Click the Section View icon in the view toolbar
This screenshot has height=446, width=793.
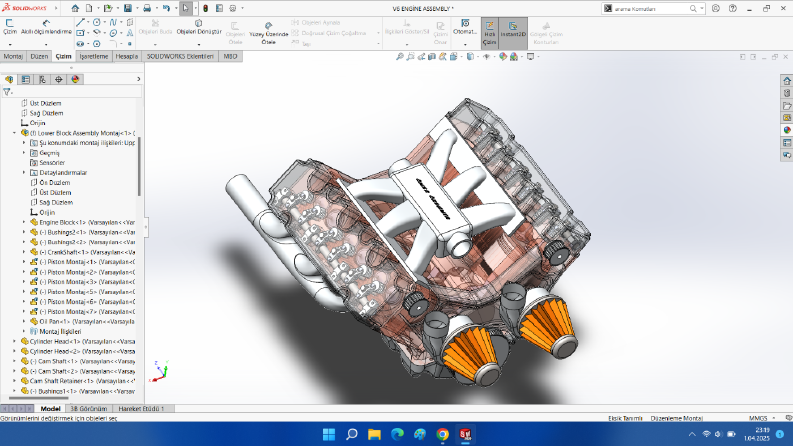click(x=432, y=57)
